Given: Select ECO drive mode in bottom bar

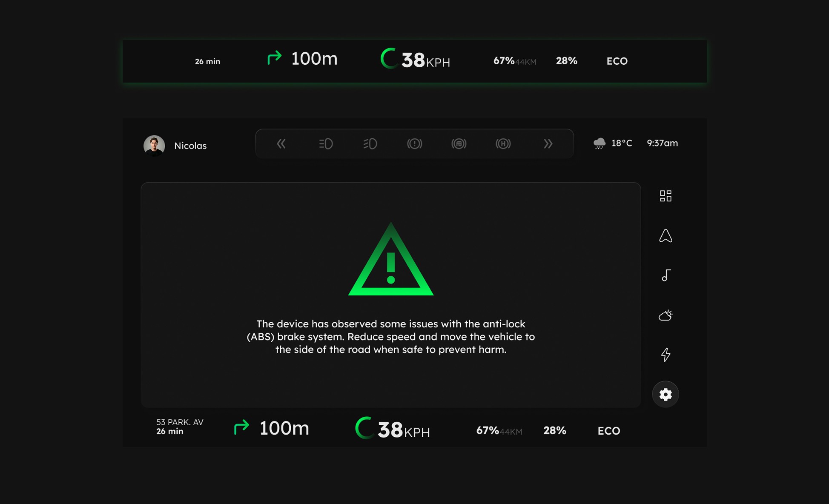Looking at the screenshot, I should (x=608, y=431).
